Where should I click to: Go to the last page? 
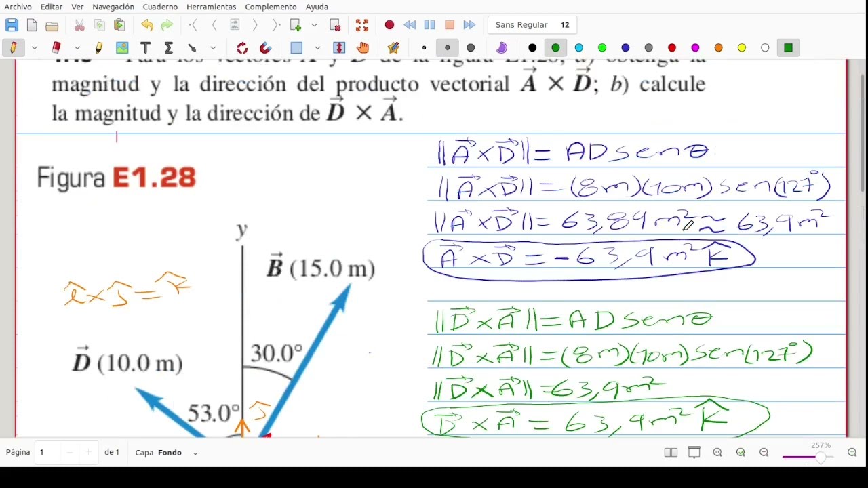[x=275, y=25]
